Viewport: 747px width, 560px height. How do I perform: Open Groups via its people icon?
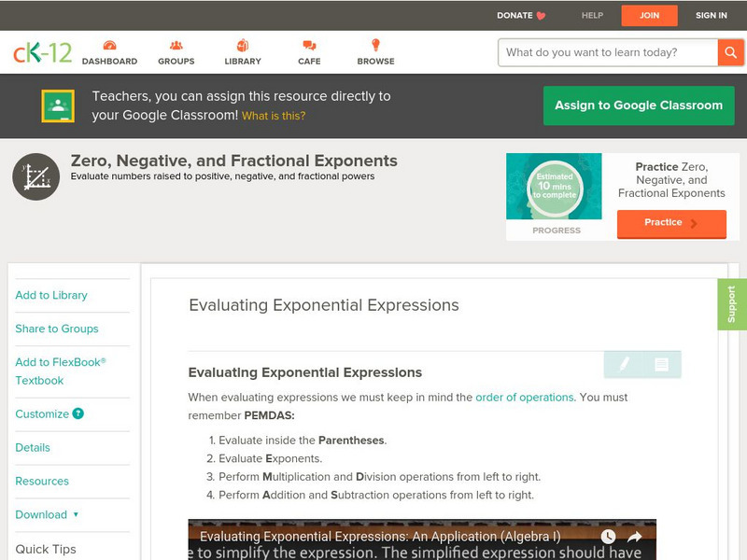tap(176, 44)
